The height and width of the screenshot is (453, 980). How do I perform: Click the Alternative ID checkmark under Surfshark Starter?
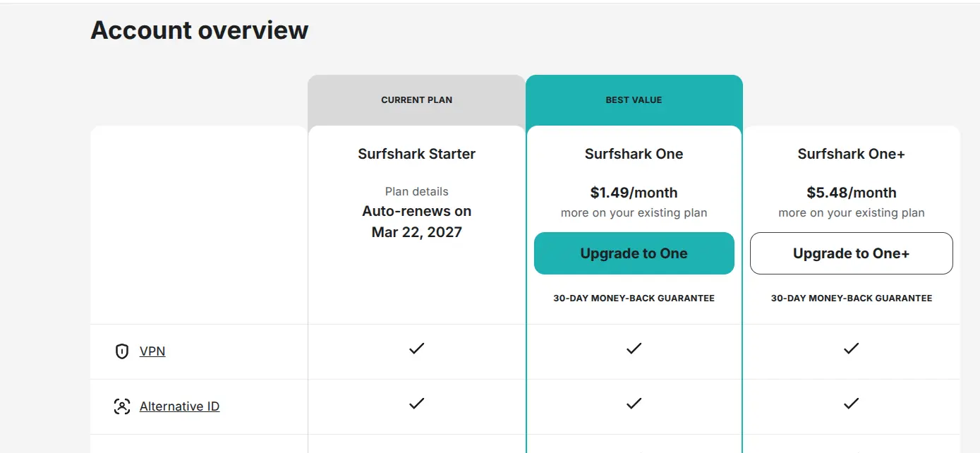(417, 404)
